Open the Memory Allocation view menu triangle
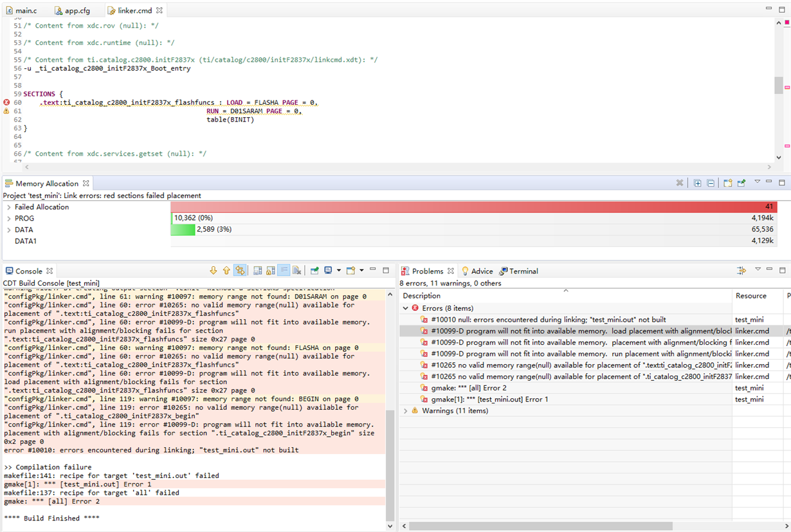Viewport: 791px width, 532px height. (x=758, y=182)
